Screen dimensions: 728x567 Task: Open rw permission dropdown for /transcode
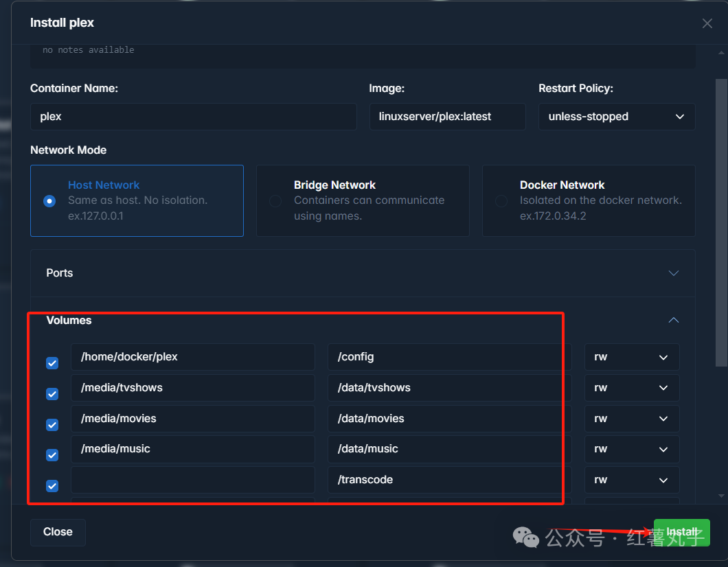click(x=631, y=480)
